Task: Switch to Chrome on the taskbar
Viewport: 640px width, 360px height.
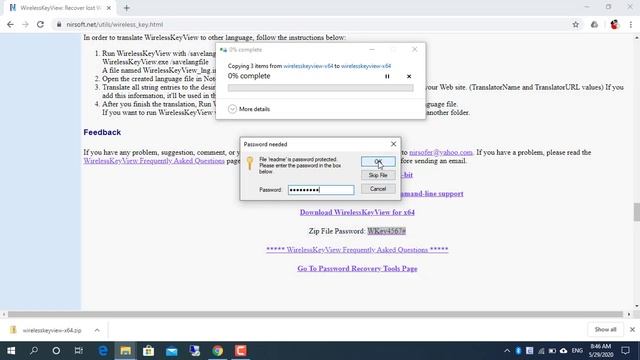Action: point(218,351)
